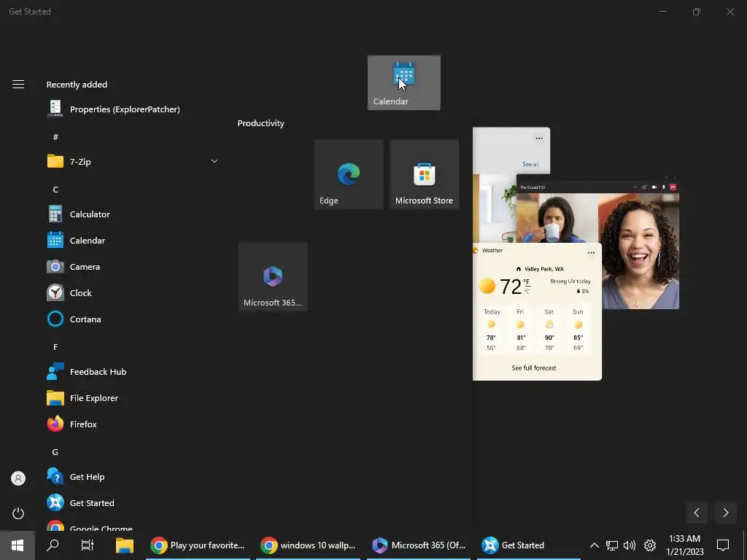Image resolution: width=747 pixels, height=560 pixels.
Task: Open the Calendar tile being dragged
Action: (x=403, y=83)
